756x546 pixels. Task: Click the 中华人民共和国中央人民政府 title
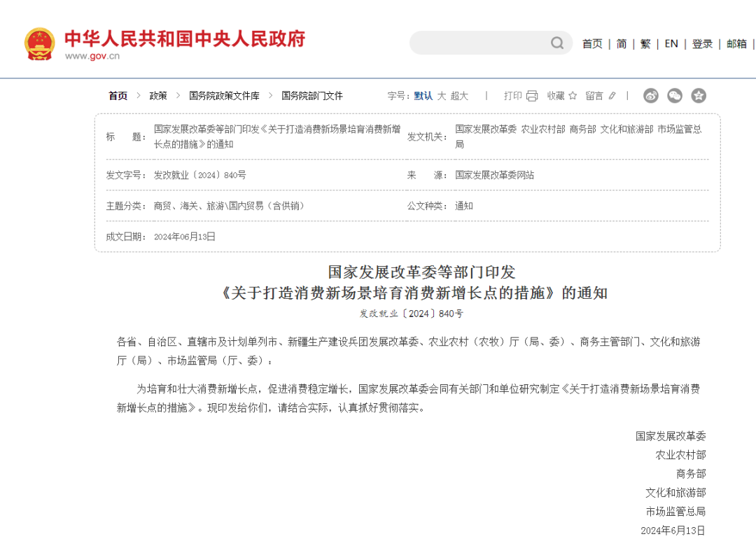[185, 38]
